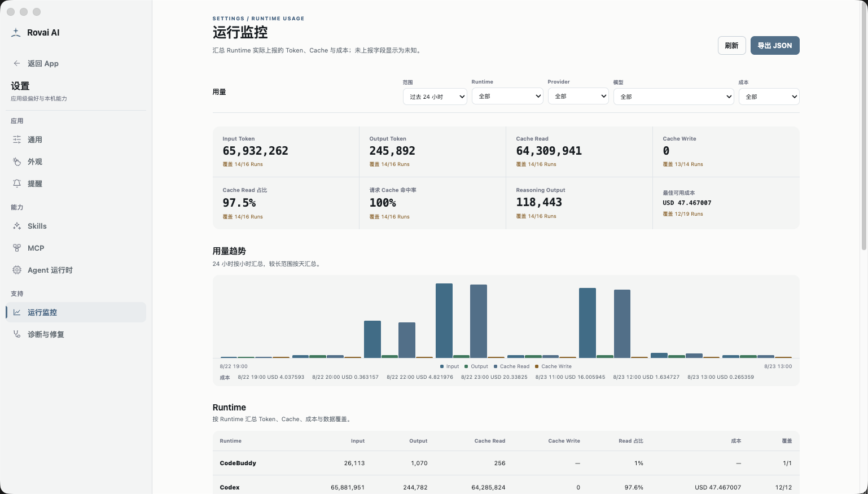Click the Input Token value 65,932,262

tap(255, 151)
